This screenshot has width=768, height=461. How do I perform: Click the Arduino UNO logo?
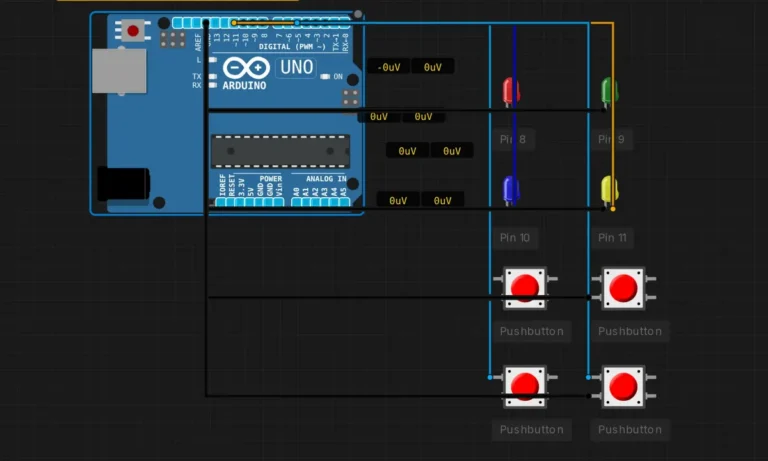269,73
